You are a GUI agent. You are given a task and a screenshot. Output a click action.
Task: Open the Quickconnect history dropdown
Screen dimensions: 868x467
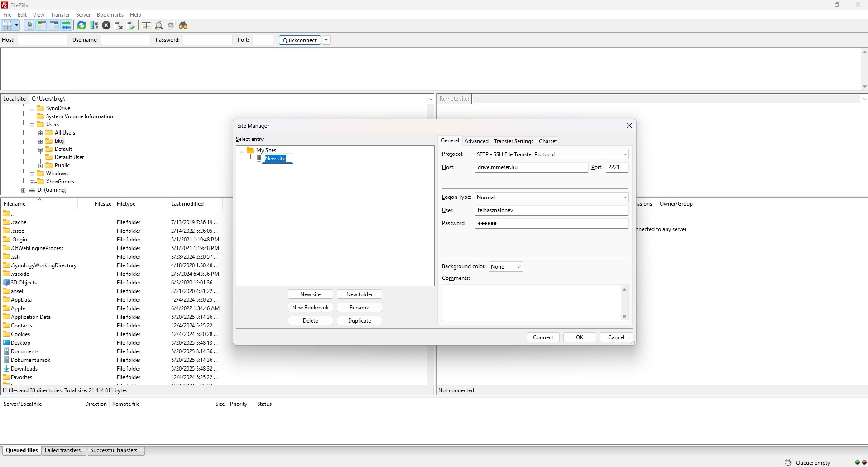tap(326, 40)
